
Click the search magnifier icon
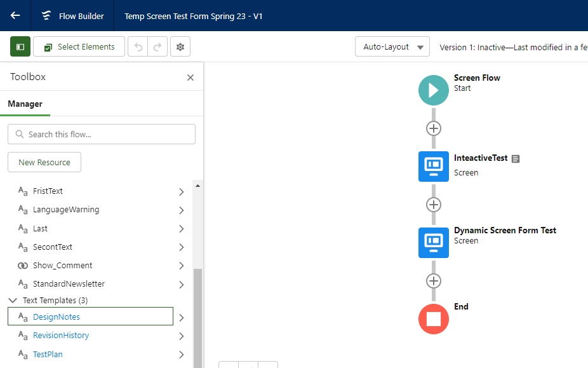tap(20, 134)
